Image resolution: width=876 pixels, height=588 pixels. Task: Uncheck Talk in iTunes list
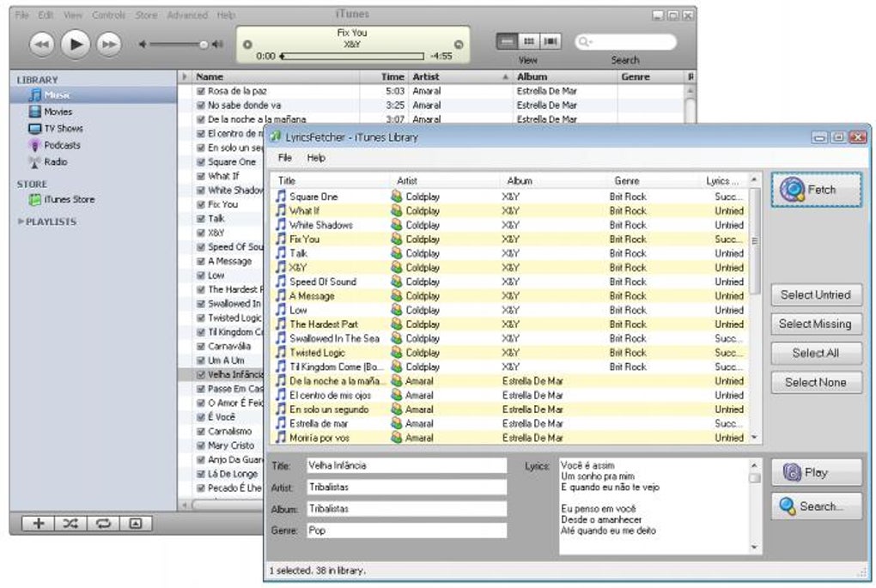(201, 218)
